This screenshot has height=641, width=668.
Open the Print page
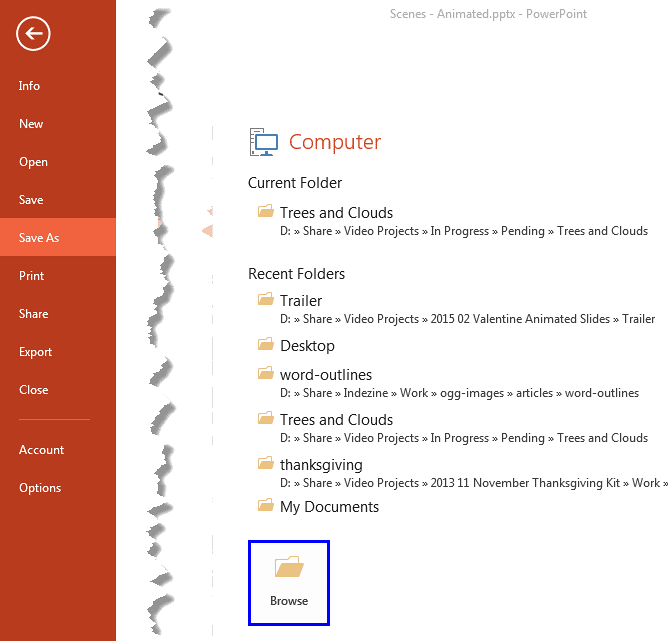(32, 276)
